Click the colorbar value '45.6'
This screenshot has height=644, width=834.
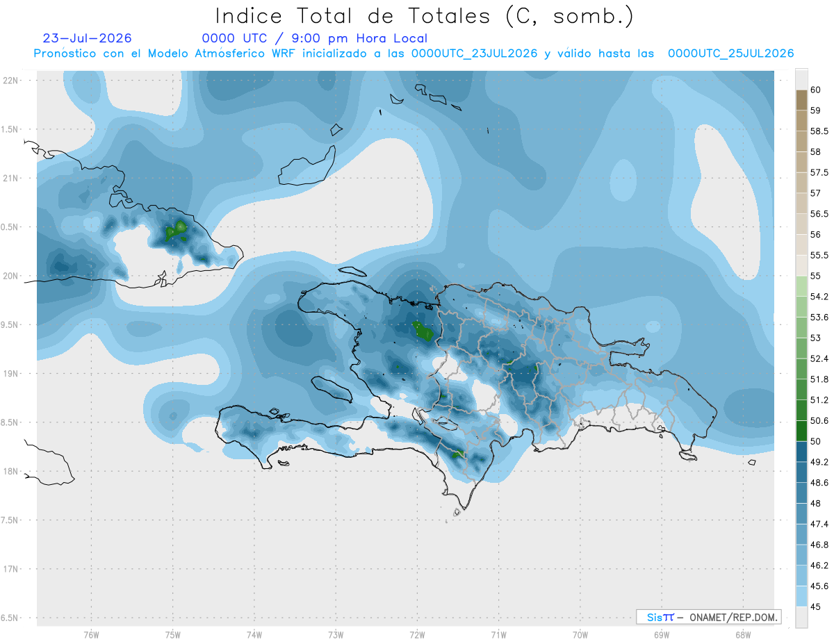(819, 586)
